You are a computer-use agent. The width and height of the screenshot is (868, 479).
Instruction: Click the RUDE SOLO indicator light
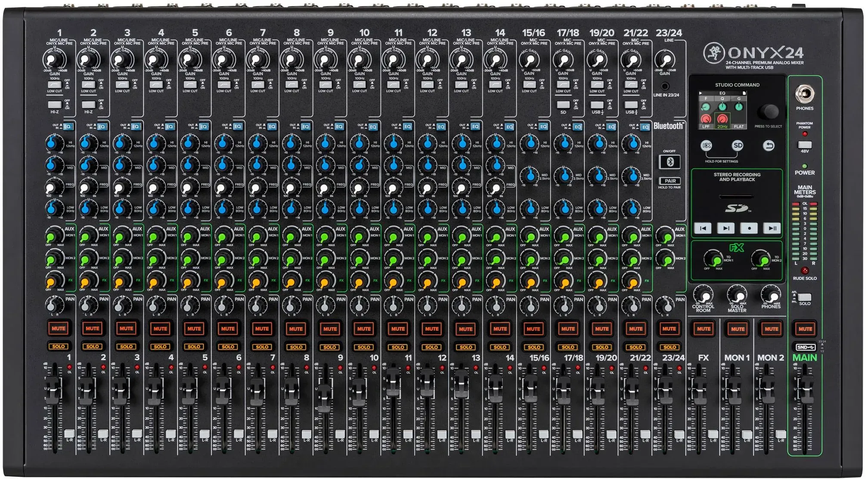[804, 270]
